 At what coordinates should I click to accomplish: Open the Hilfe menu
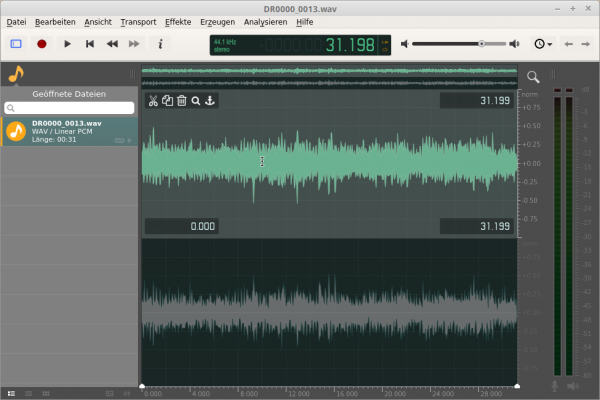tap(305, 22)
